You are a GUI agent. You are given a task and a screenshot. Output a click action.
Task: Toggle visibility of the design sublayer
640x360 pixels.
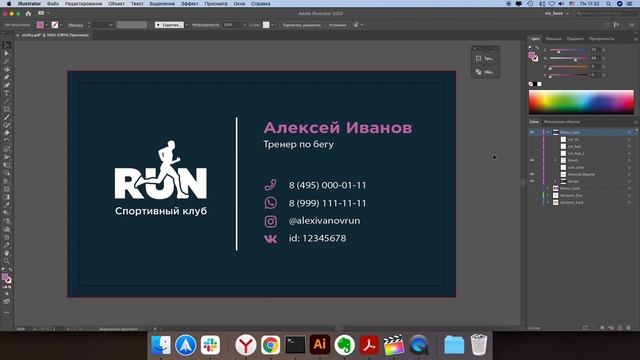tap(532, 181)
